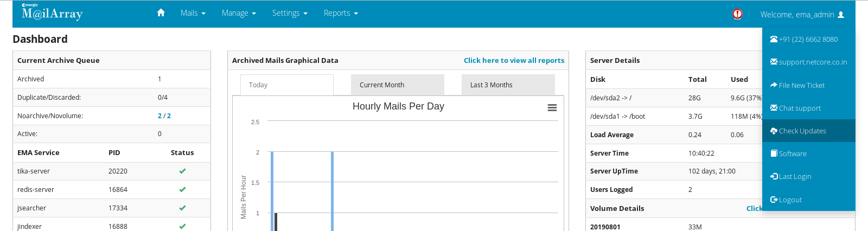Click the share arrow icon for File New Ticket
The height and width of the screenshot is (231, 868).
click(774, 85)
